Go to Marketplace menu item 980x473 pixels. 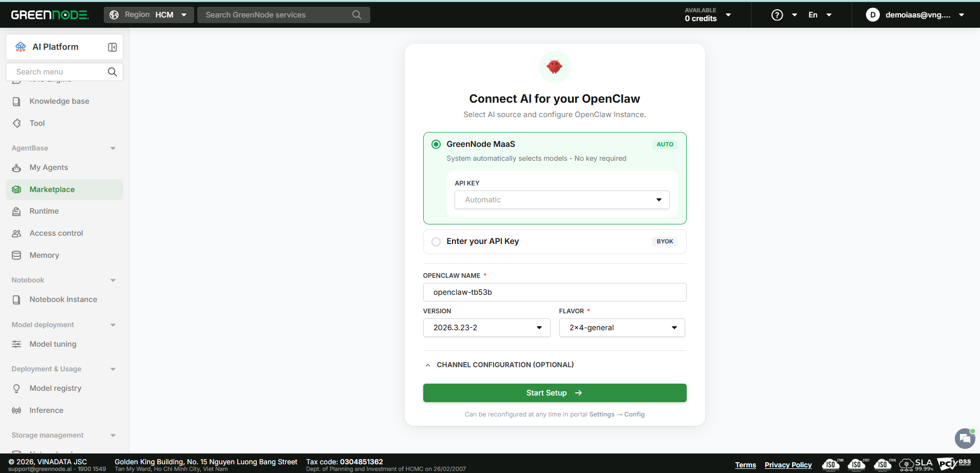click(x=64, y=190)
